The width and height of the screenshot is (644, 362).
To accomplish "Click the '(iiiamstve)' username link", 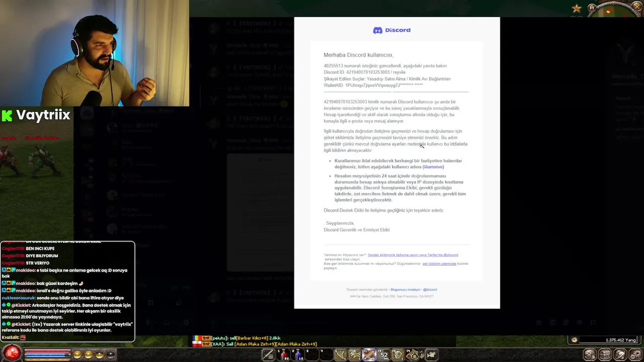I will pyautogui.click(x=433, y=167).
